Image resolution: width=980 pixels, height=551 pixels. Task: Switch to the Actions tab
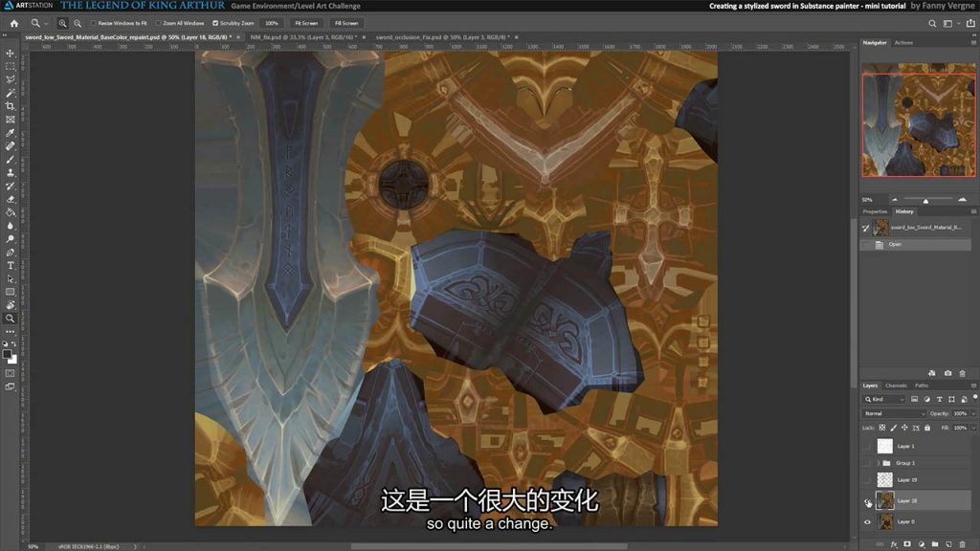pos(903,42)
